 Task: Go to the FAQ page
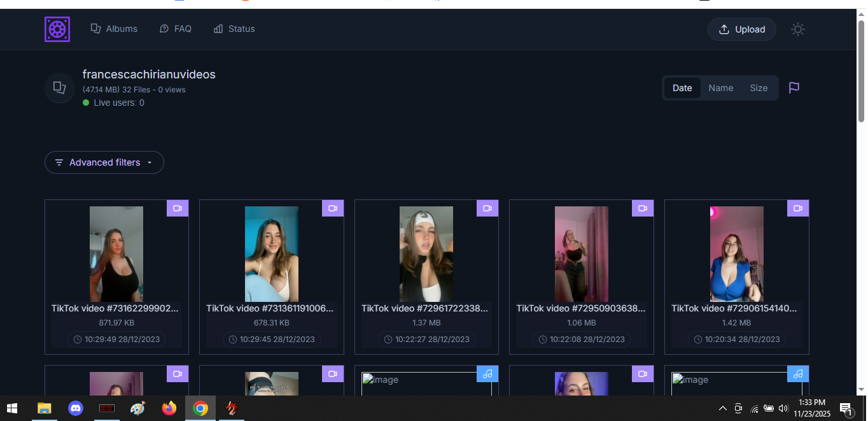pos(175,29)
